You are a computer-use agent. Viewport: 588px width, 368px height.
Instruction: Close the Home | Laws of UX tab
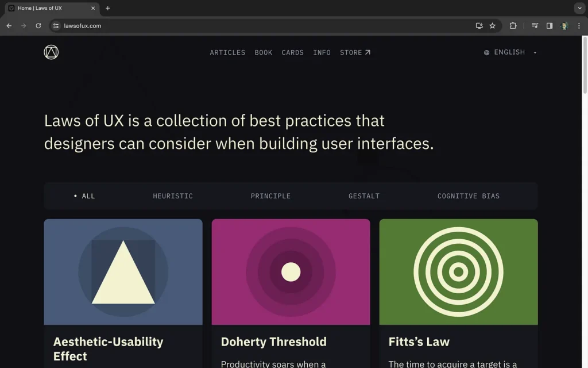[x=93, y=8]
